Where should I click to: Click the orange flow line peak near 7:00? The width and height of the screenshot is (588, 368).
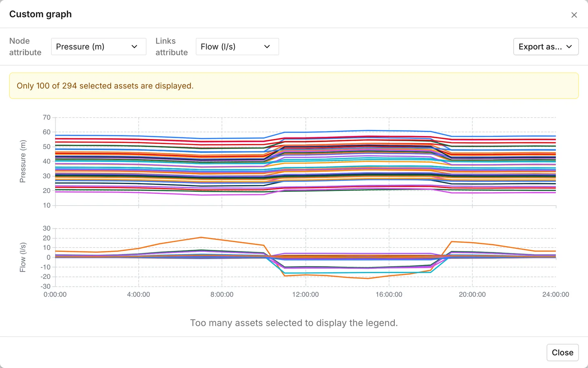201,237
